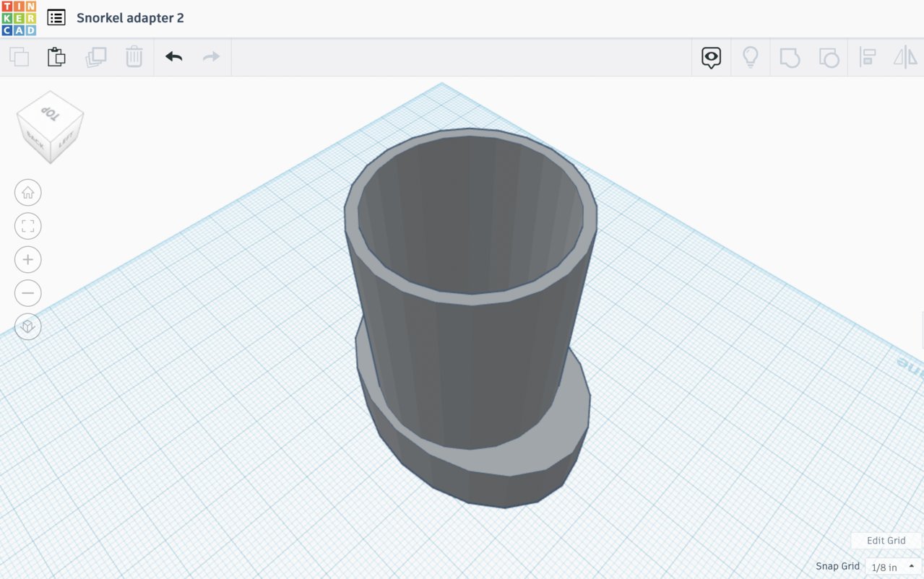Open the designs list icon
924x579 pixels.
56,18
